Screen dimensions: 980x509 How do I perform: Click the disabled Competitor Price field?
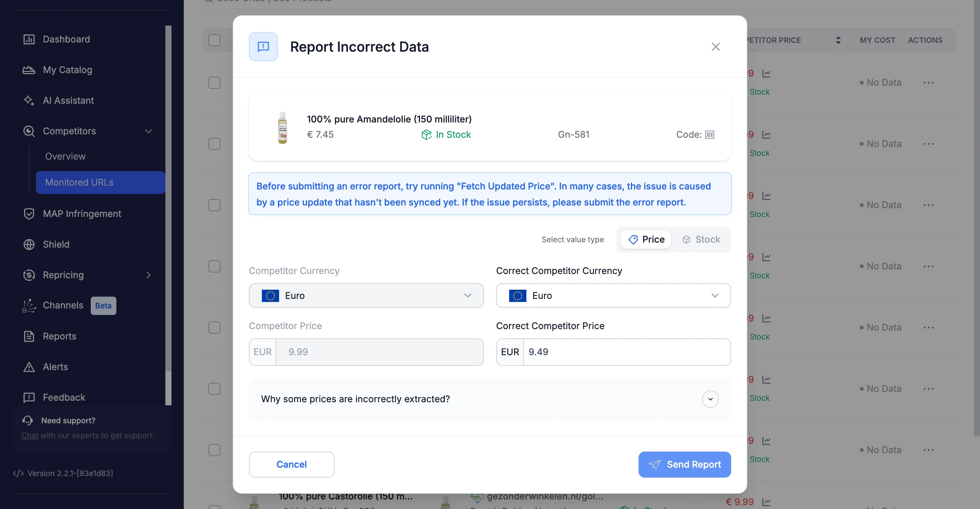click(379, 352)
